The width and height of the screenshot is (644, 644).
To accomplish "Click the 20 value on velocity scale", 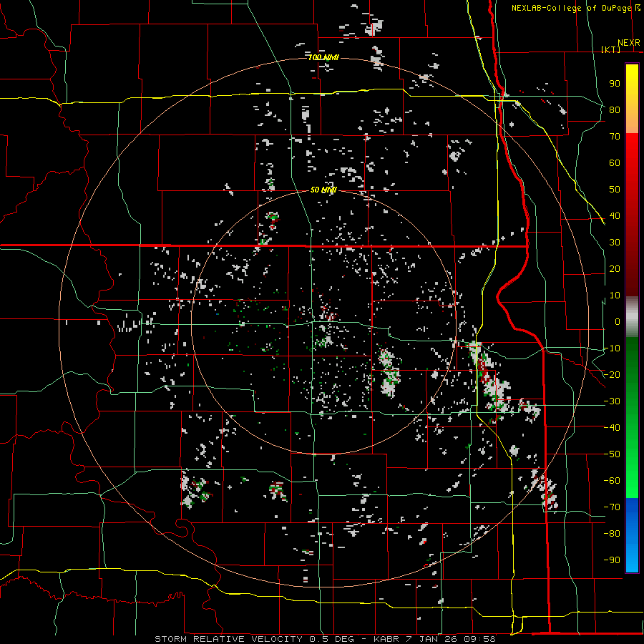I will pos(615,269).
